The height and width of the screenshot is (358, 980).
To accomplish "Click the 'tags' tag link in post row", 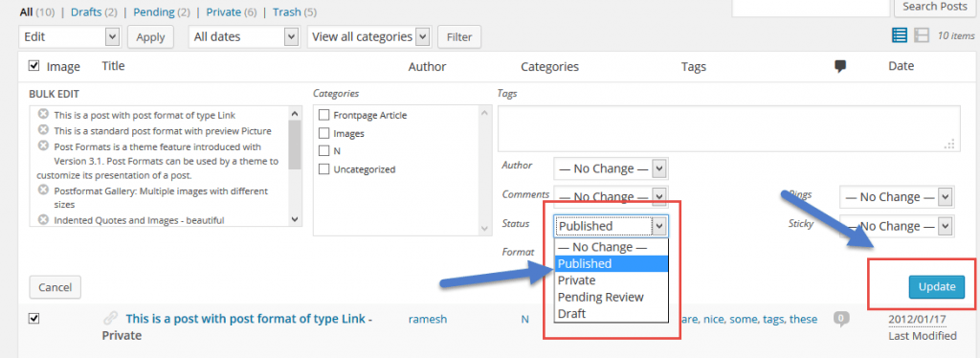I will [x=773, y=319].
